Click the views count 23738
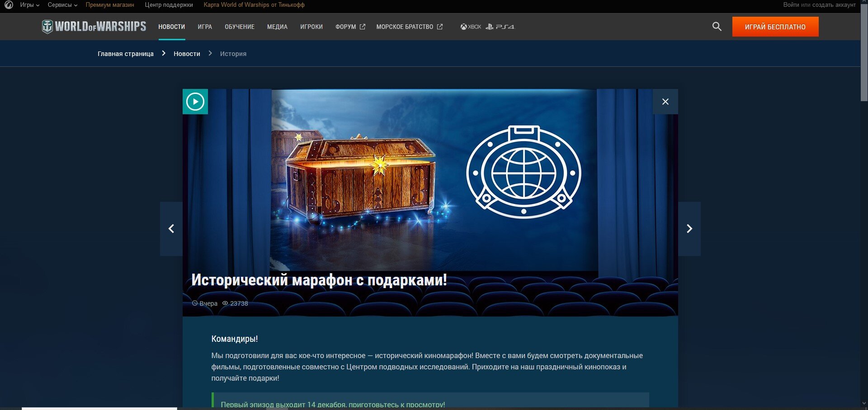 (x=239, y=303)
